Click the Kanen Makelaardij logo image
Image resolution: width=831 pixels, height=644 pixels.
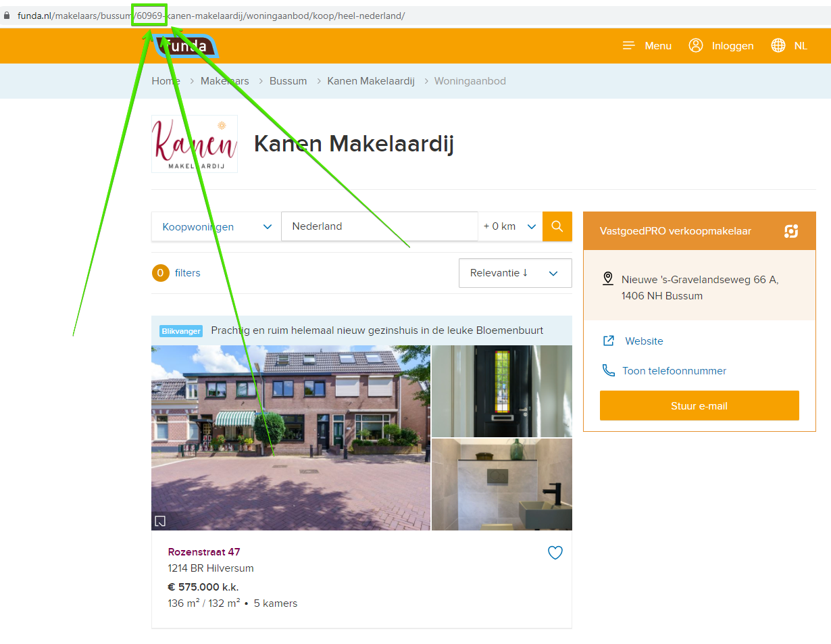195,144
